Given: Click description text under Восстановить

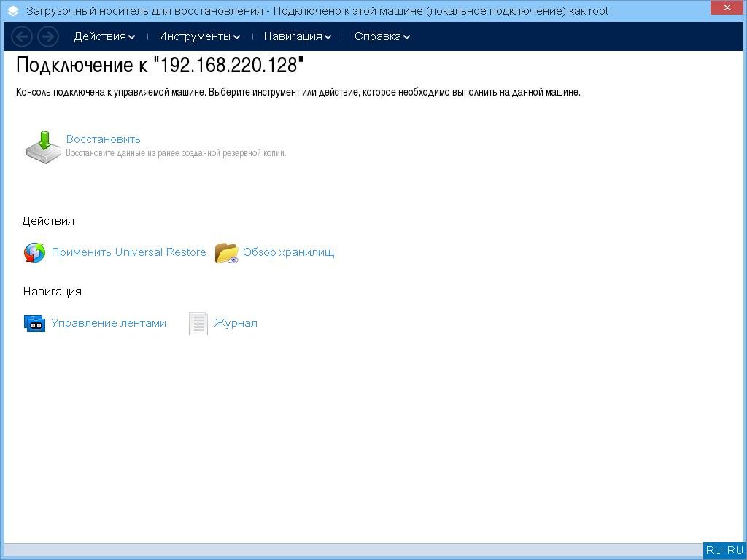Looking at the screenshot, I should [x=176, y=153].
